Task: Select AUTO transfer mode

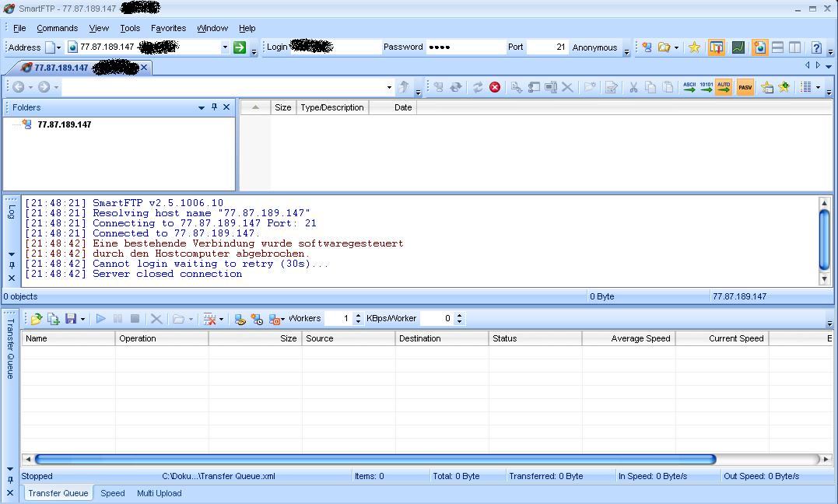Action: tap(724, 87)
